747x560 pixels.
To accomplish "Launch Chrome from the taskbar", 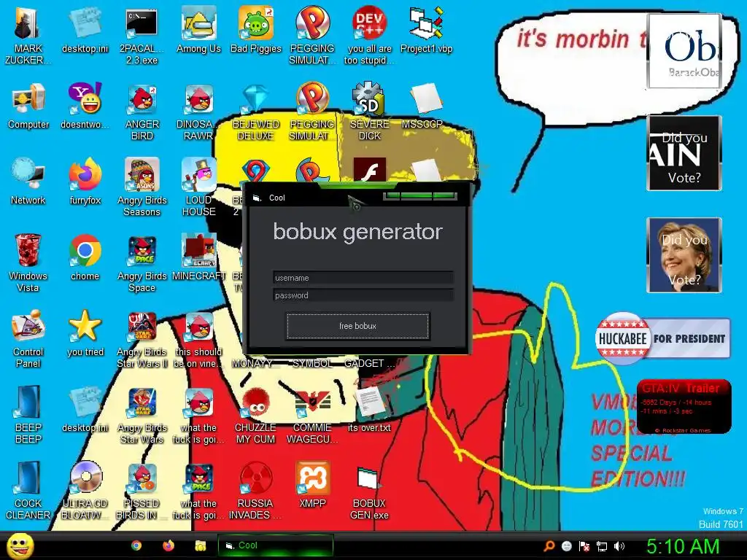I will tap(136, 545).
